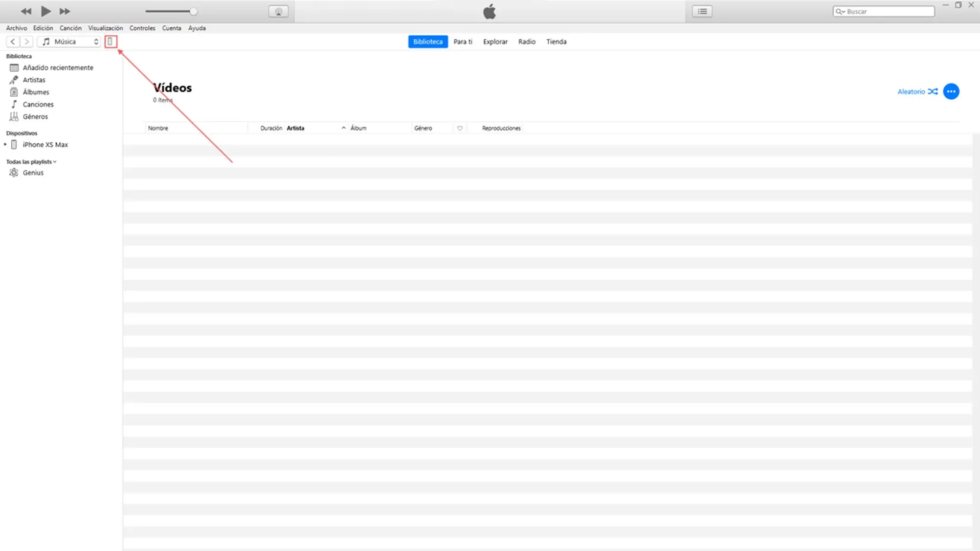Click the iPhone device icon in the toolbar
Image resolution: width=980 pixels, height=551 pixels.
111,42
